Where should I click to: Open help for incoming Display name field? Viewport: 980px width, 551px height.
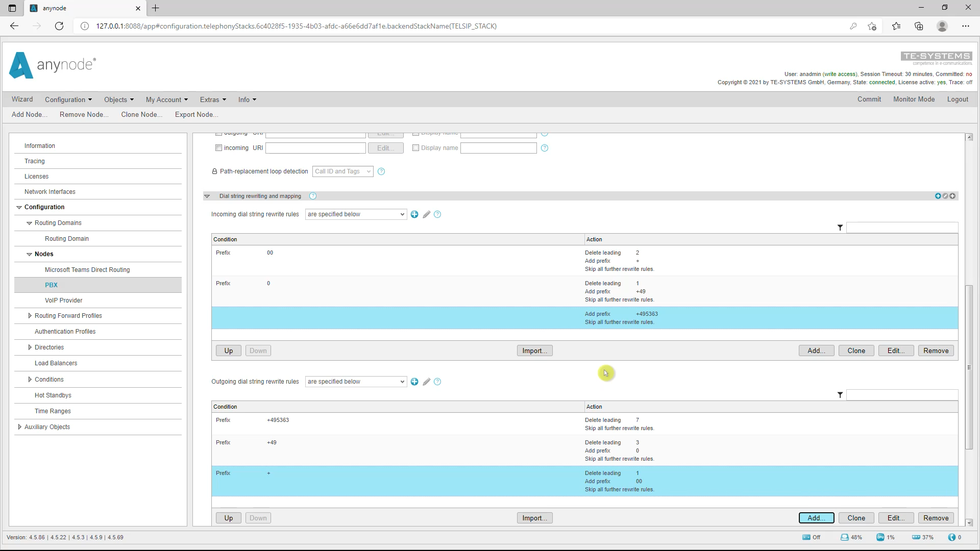[x=545, y=148]
